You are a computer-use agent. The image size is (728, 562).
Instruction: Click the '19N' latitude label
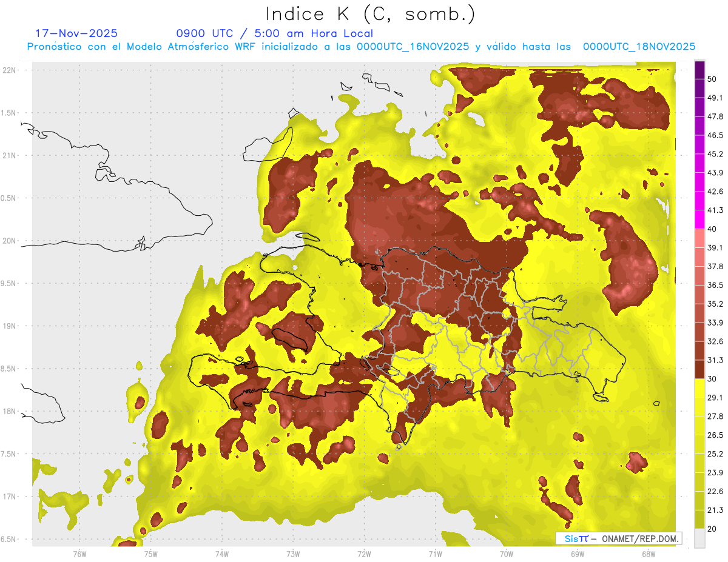tap(10, 326)
